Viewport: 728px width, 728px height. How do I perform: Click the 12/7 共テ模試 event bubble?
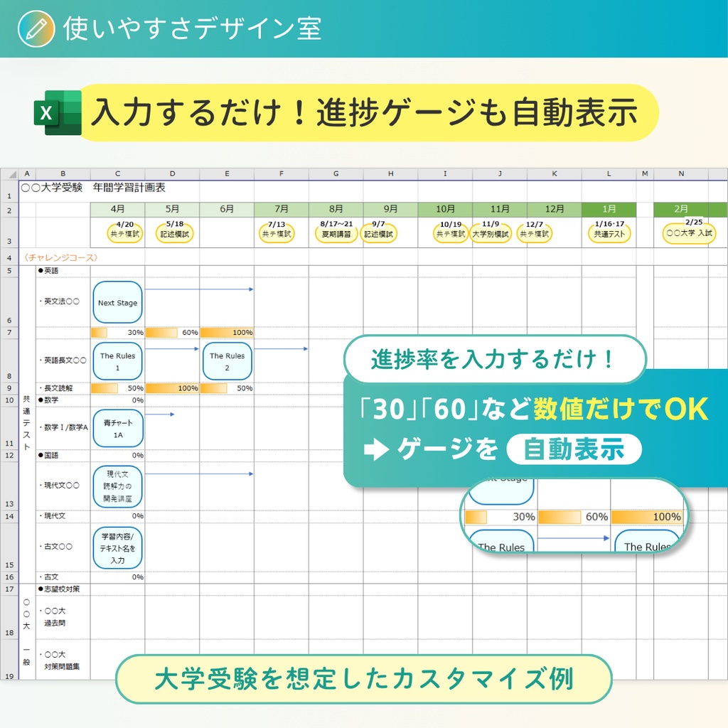click(534, 231)
